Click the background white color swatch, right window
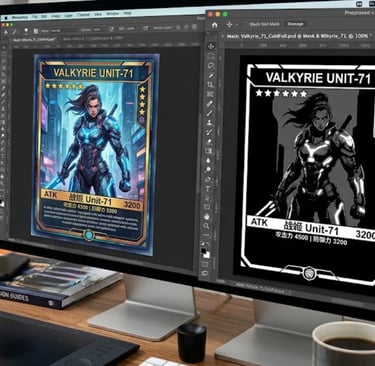 (207, 255)
